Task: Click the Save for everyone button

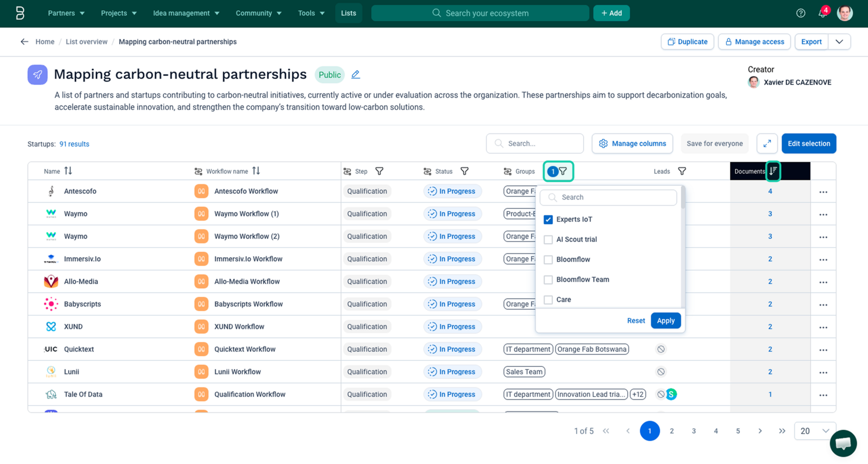Action: (714, 144)
